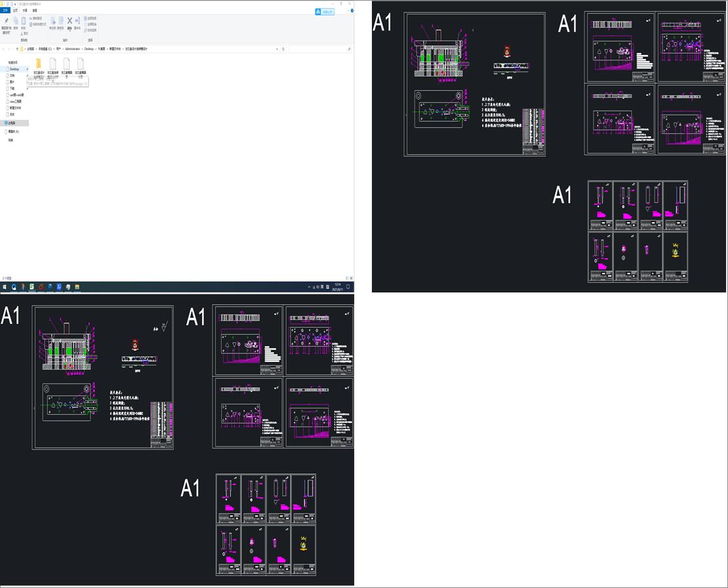This screenshot has width=728, height=588.
Task: Open the address bar history dropdown
Action: pos(277,49)
